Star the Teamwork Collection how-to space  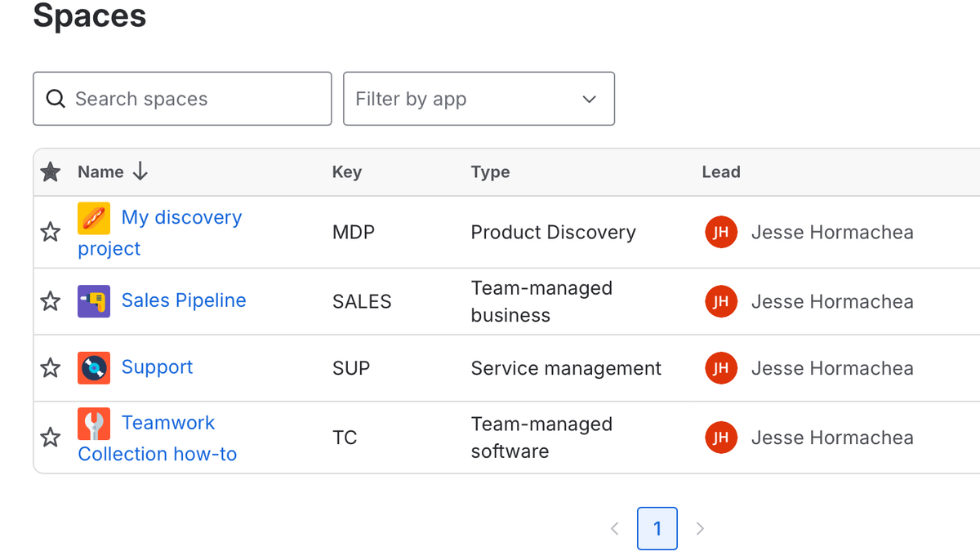[x=51, y=438]
